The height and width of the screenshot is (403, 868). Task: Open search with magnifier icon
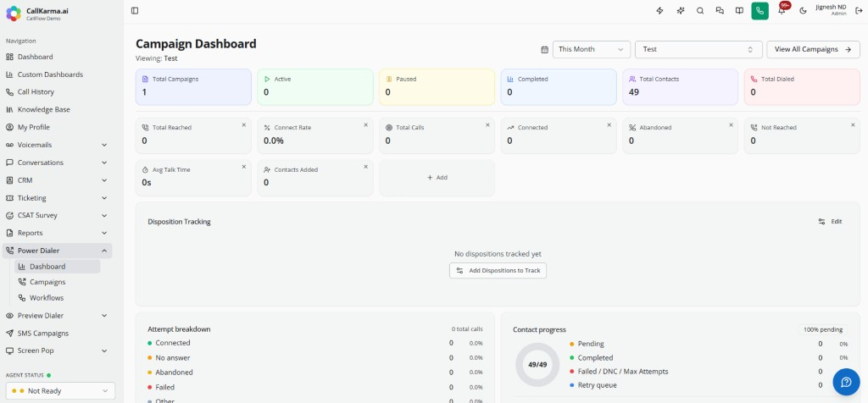700,10
